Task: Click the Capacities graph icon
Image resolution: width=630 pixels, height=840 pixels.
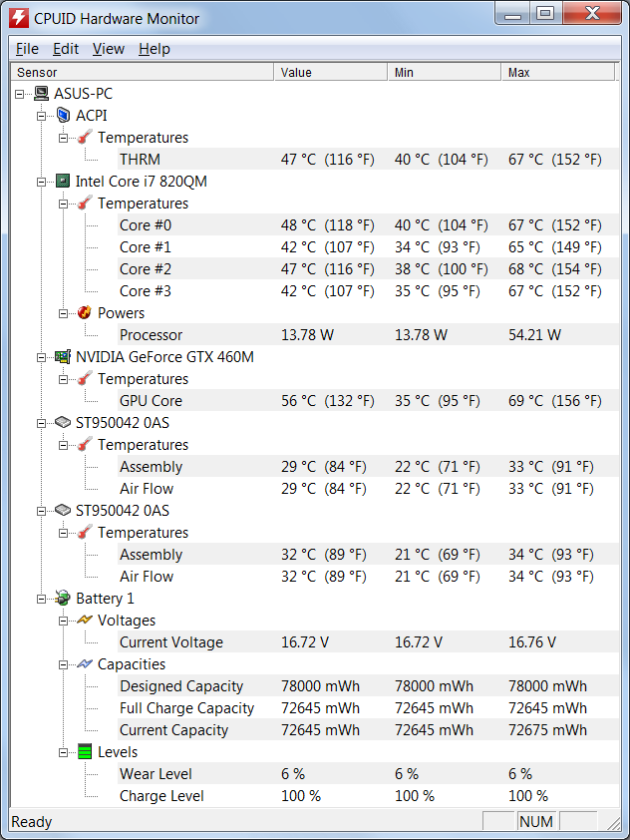Action: click(x=85, y=664)
